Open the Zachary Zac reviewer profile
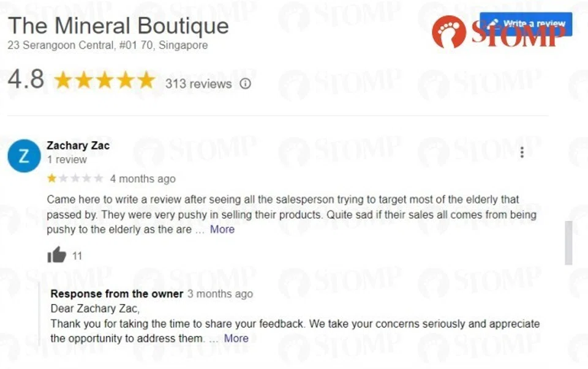 78,146
